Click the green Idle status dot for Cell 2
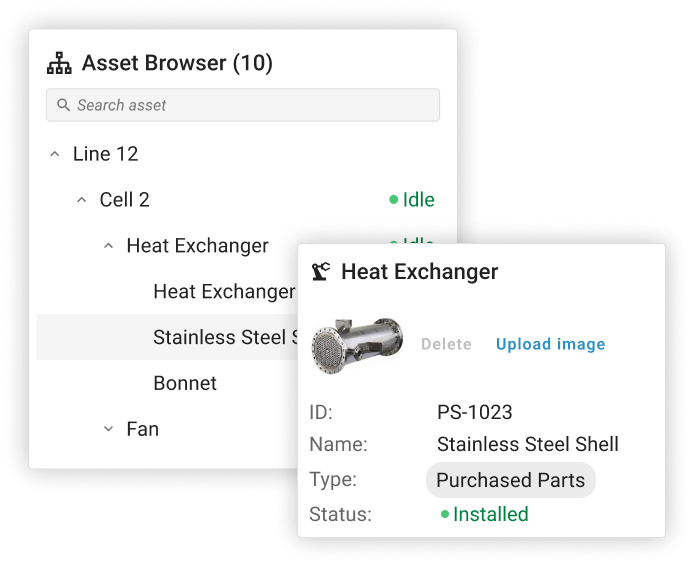Screen dimensions: 691x563 [394, 200]
